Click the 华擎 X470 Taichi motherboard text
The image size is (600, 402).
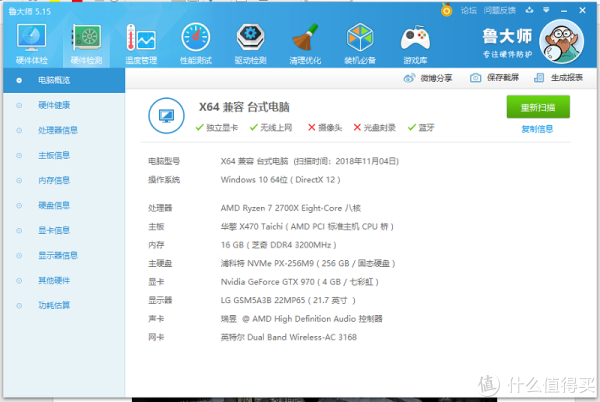pyautogui.click(x=307, y=226)
